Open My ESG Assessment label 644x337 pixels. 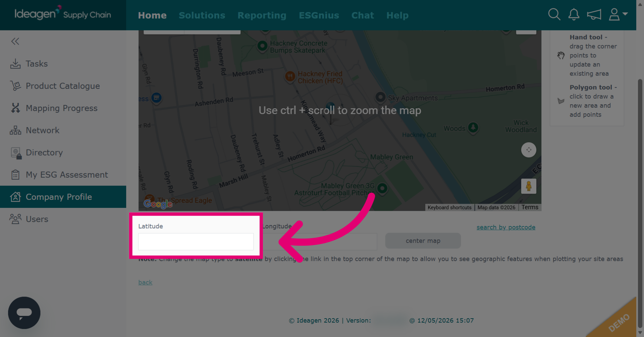tap(67, 175)
